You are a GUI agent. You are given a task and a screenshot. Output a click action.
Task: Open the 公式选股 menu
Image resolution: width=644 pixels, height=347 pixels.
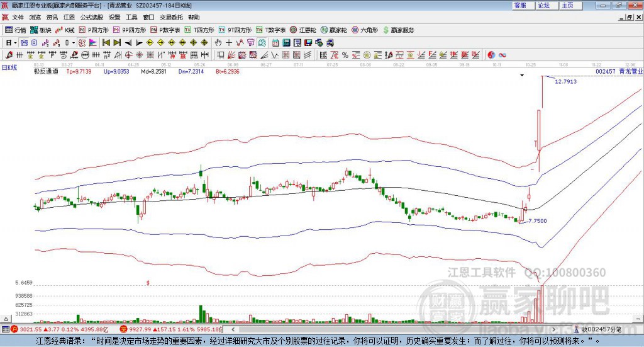click(92, 18)
